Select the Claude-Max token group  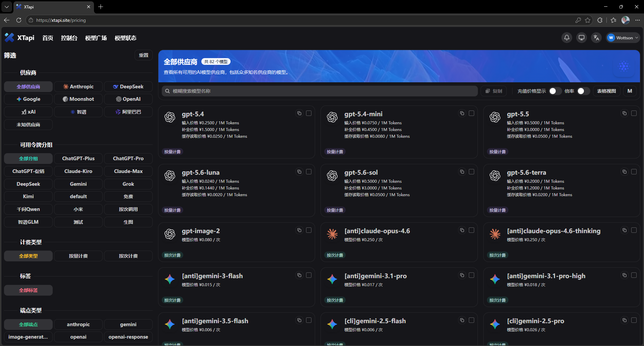(128, 171)
